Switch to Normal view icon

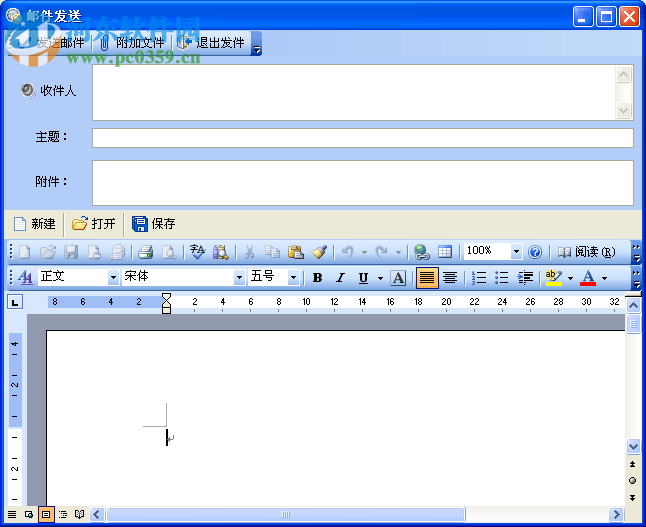point(12,514)
